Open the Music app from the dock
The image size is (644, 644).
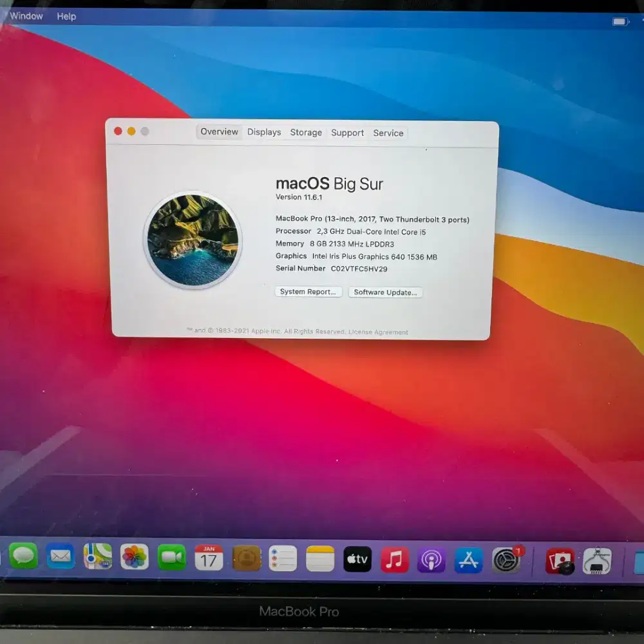tap(395, 558)
